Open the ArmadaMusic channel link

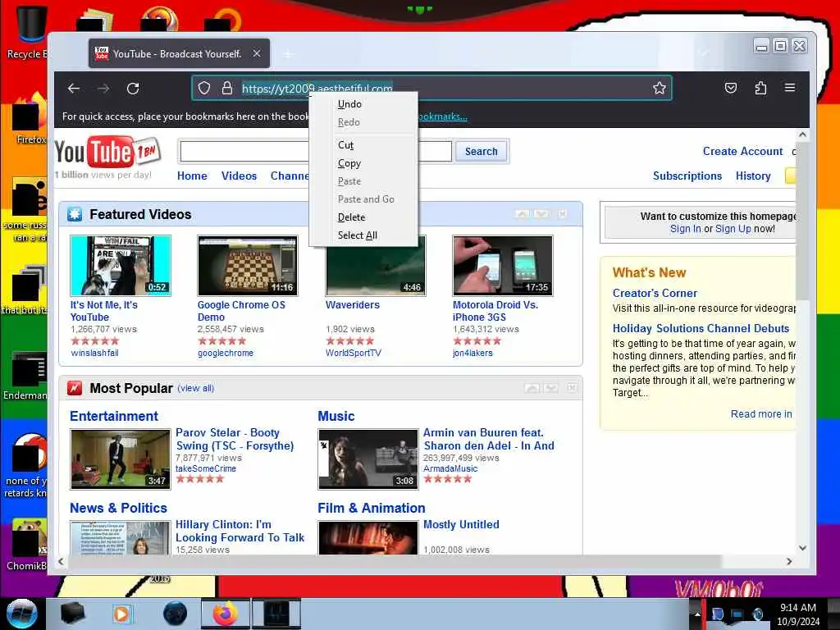click(450, 468)
